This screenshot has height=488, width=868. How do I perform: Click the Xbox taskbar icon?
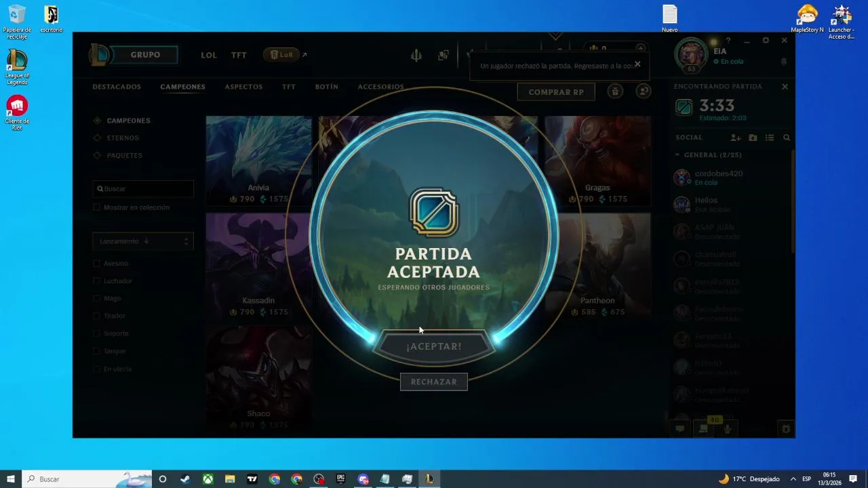(208, 479)
